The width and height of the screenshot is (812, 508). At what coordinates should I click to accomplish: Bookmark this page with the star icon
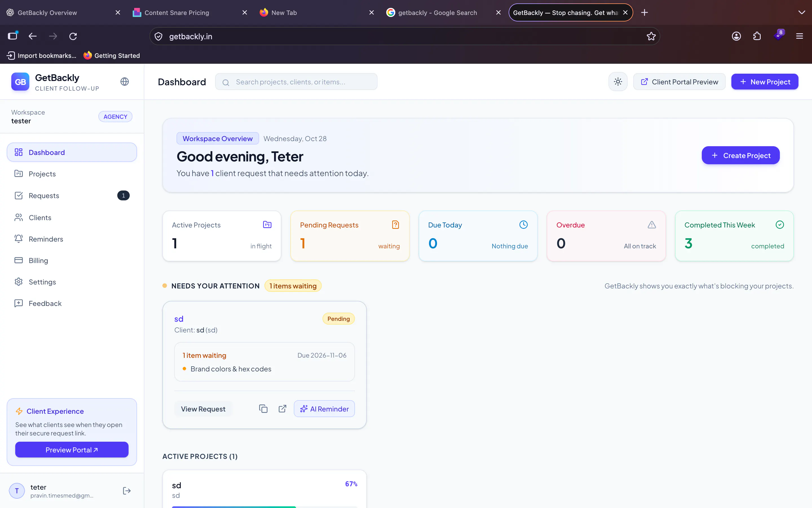[x=651, y=36]
